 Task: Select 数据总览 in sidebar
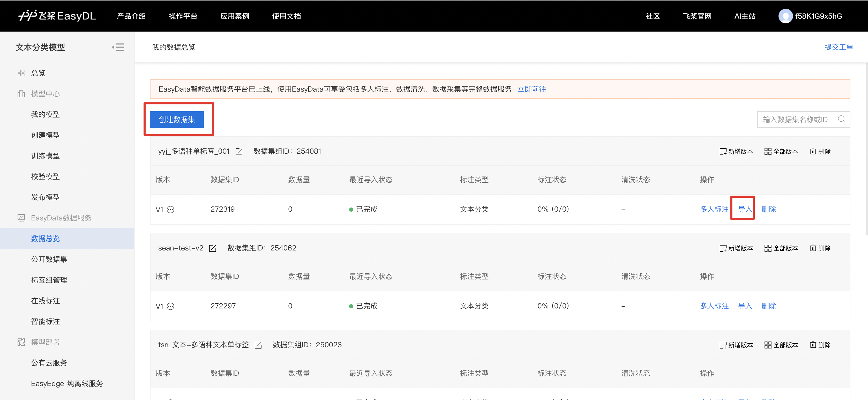click(67, 239)
